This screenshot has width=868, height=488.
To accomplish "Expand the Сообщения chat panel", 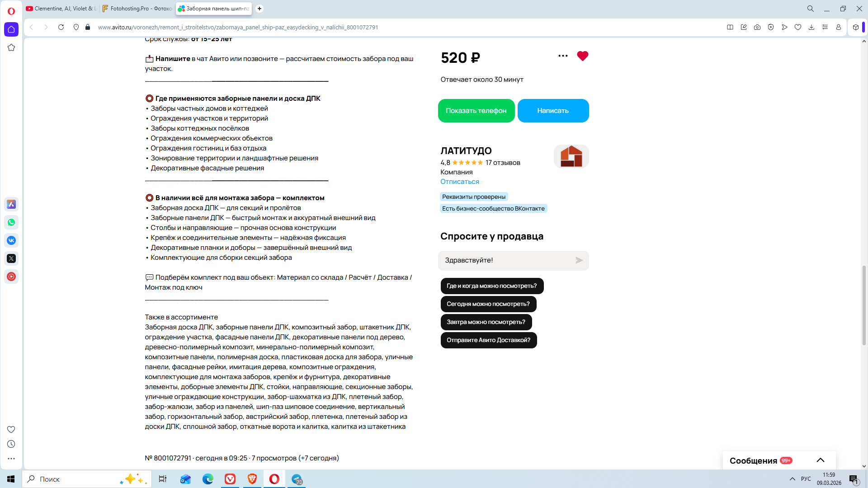I will (821, 460).
